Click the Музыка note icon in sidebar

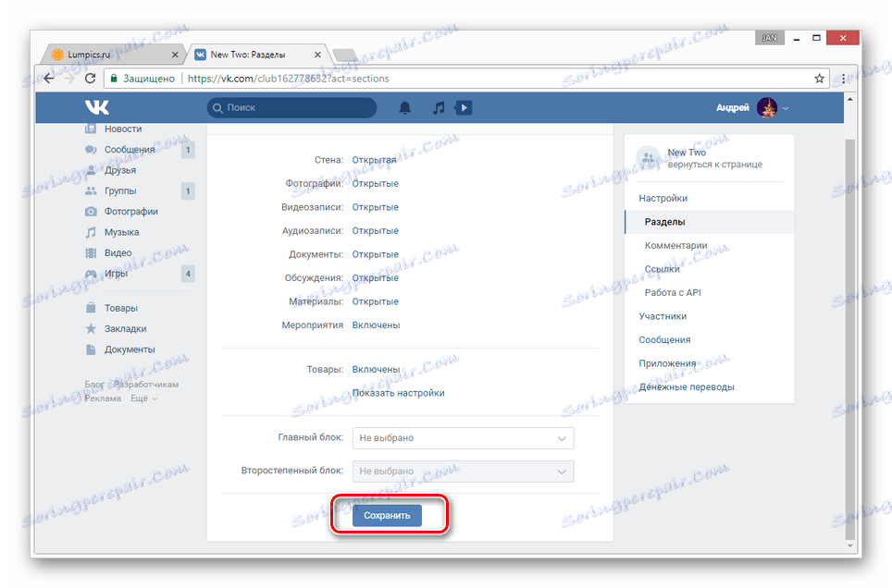[91, 232]
